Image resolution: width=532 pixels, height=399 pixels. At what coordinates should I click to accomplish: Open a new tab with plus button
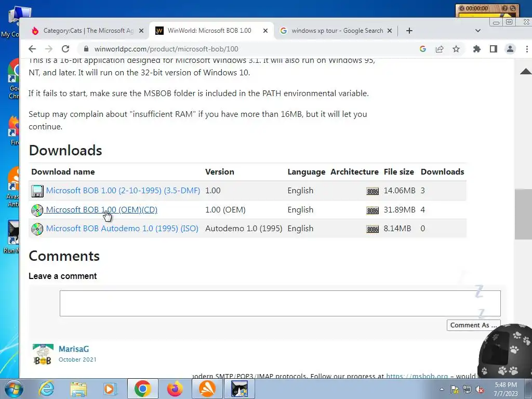pyautogui.click(x=409, y=31)
